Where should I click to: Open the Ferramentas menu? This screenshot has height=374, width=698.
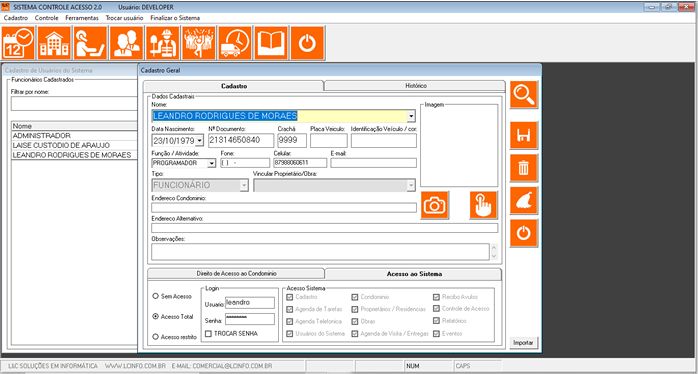coord(82,18)
